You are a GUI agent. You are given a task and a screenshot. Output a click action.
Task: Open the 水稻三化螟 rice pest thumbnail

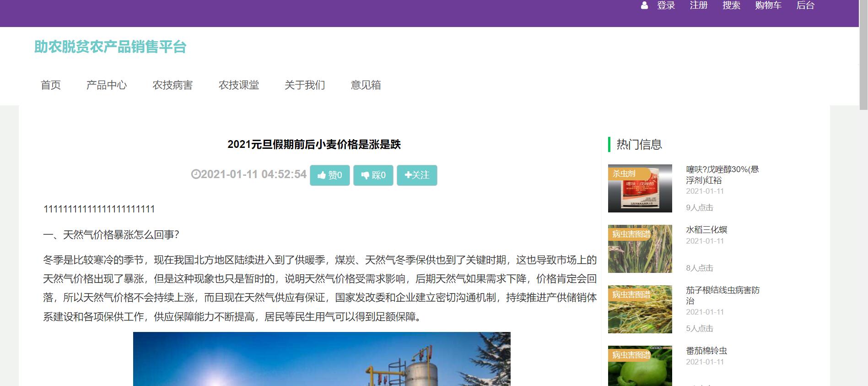(x=640, y=249)
